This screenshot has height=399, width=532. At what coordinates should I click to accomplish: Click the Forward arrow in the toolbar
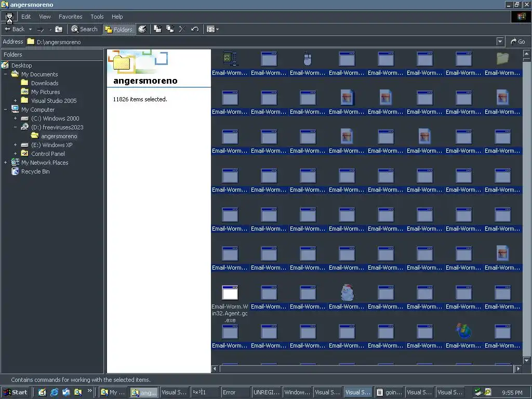tap(41, 29)
